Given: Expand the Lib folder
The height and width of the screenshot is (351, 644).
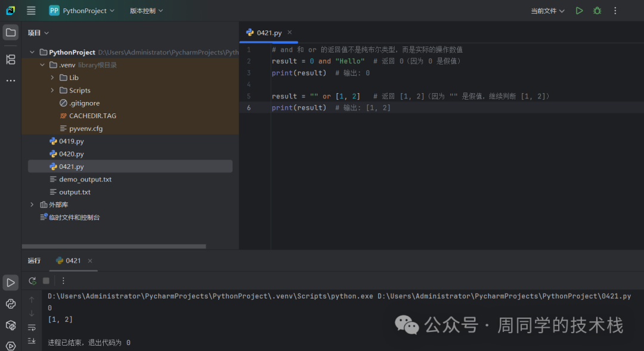Looking at the screenshot, I should pyautogui.click(x=52, y=78).
